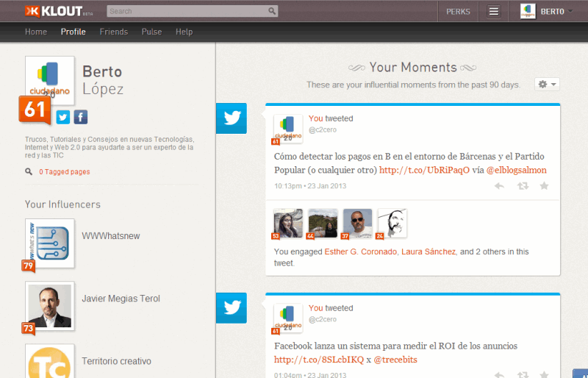
Task: Click the 0 Tagged pages link
Action: pyautogui.click(x=65, y=171)
